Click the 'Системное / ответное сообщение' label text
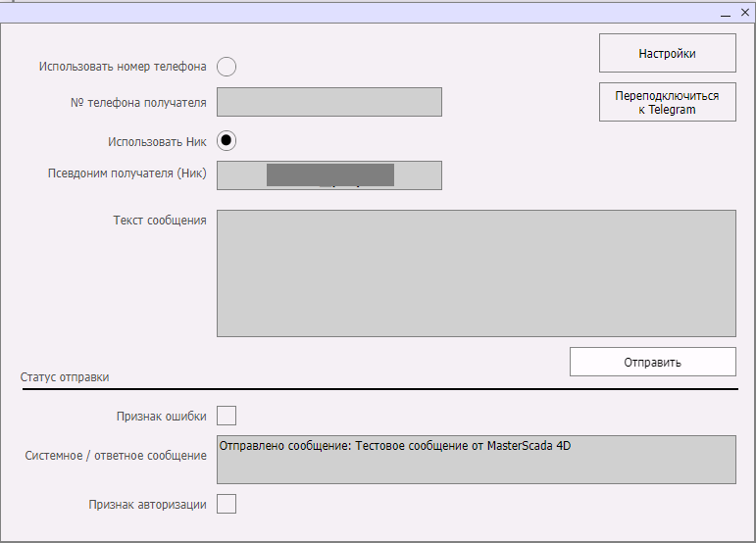The width and height of the screenshot is (756, 543). 116,455
